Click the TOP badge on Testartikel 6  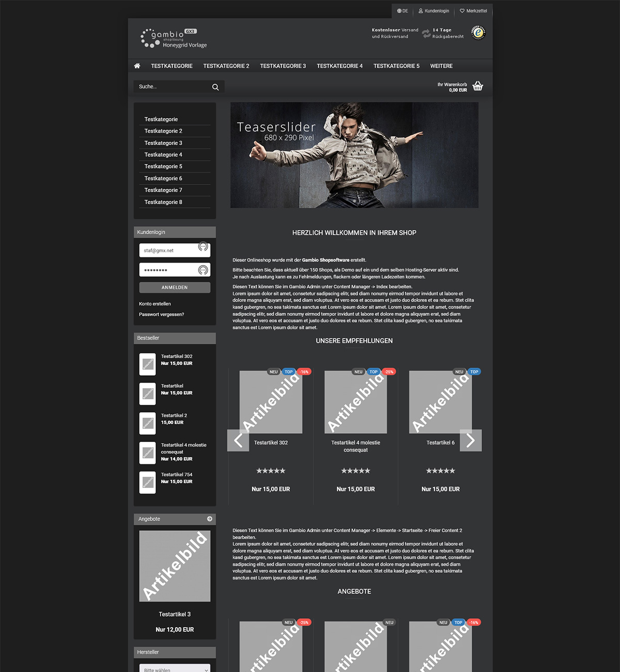point(474,372)
